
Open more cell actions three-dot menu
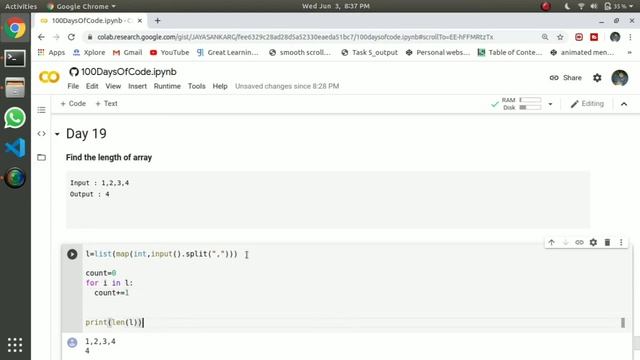coord(621,242)
